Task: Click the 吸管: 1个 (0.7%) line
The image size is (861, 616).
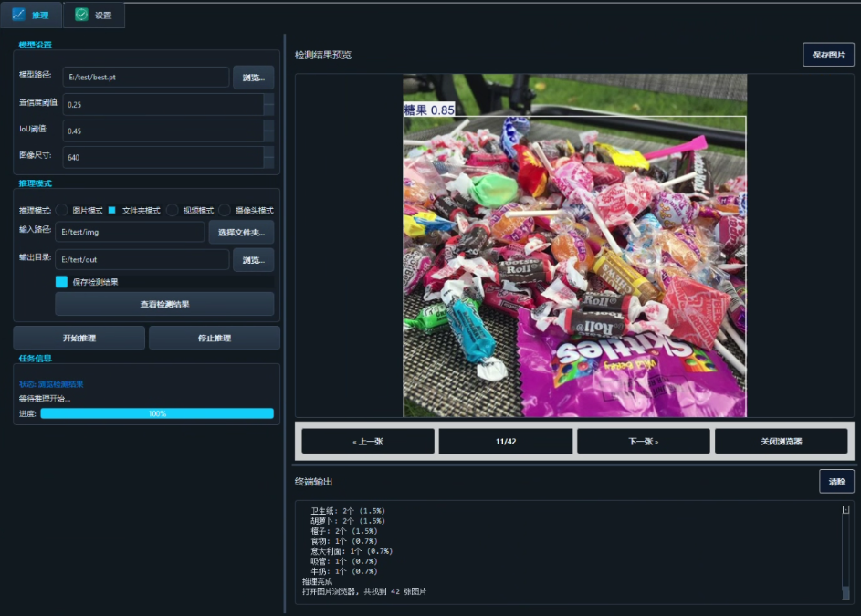Action: (343, 561)
